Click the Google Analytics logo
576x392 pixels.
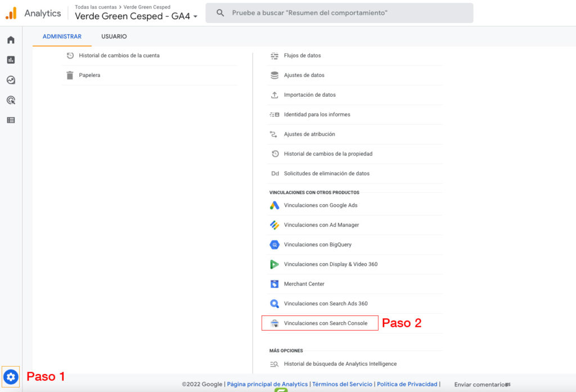coord(11,13)
